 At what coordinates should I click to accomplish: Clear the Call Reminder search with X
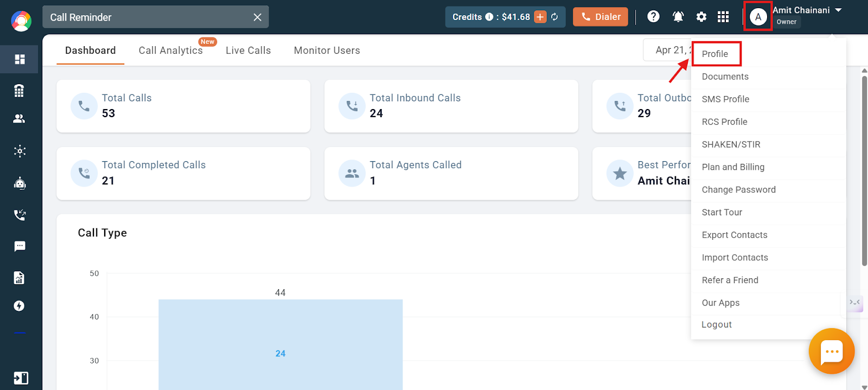pos(258,17)
